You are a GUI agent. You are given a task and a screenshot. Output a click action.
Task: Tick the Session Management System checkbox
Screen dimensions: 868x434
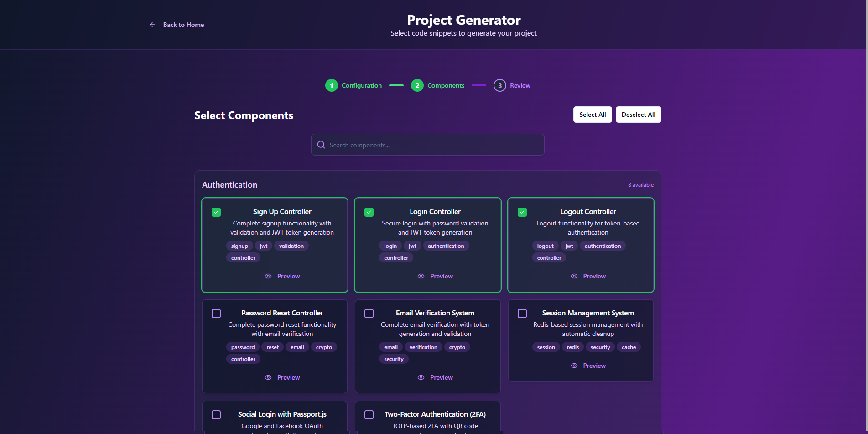pyautogui.click(x=522, y=314)
